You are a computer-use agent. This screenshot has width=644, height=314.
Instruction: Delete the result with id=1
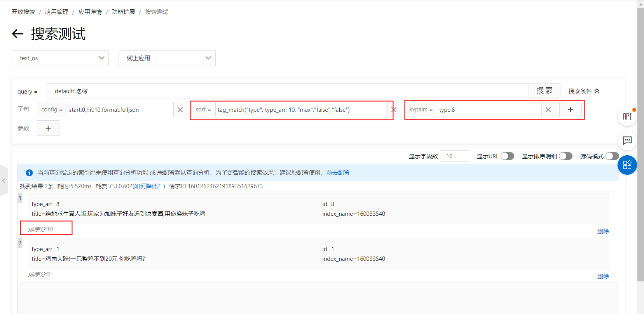point(603,276)
